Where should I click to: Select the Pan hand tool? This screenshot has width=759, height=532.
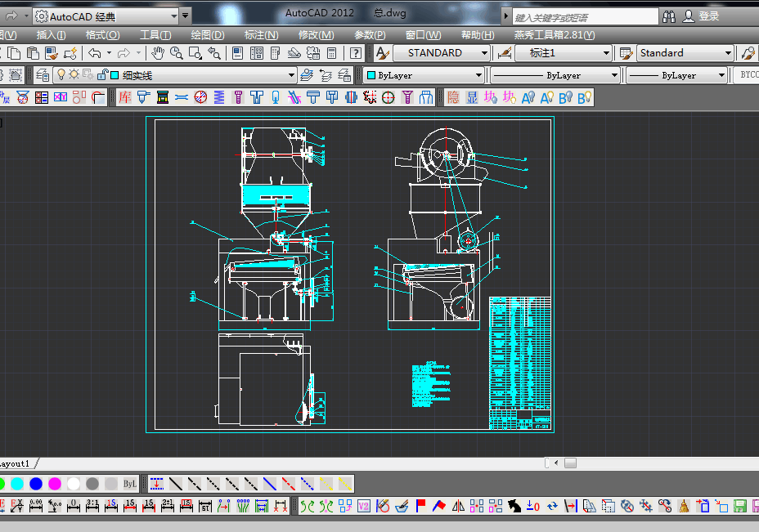tap(157, 53)
